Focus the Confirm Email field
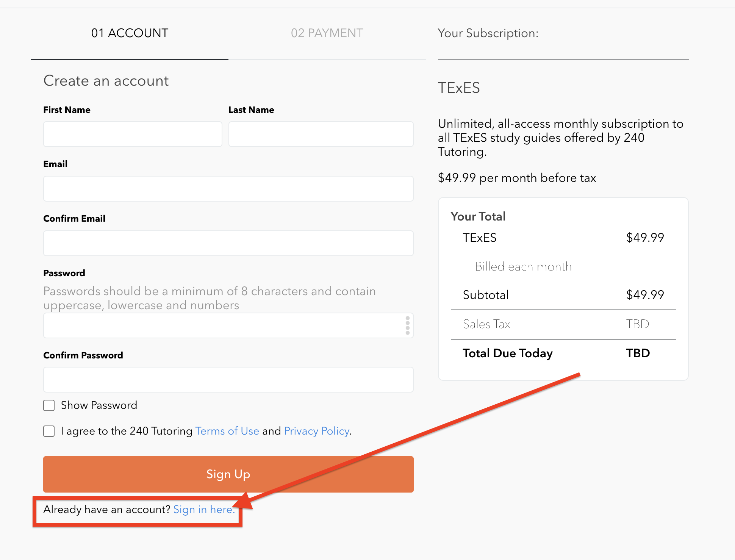This screenshot has width=735, height=560. [228, 243]
